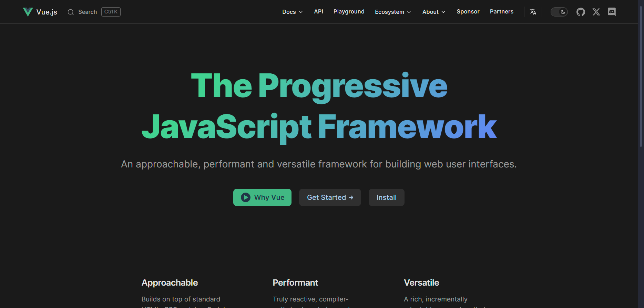The width and height of the screenshot is (644, 308).
Task: Click the search magnifier icon
Action: 71,12
